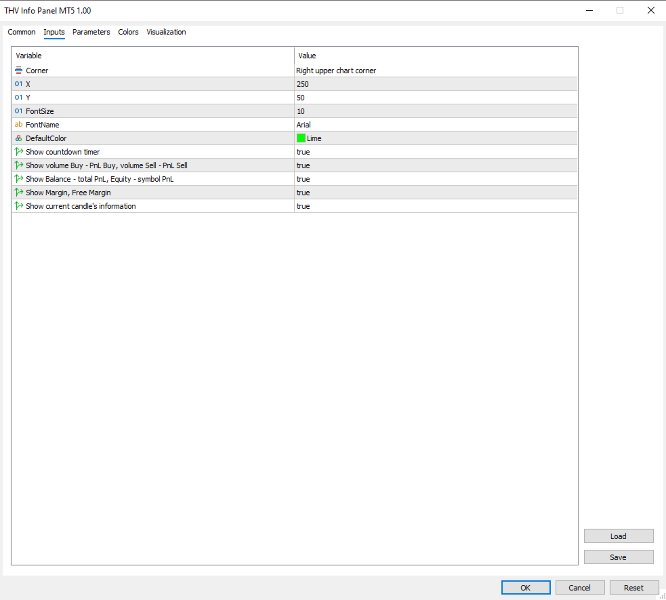Click the Lime color swatch for DefaultColor
The height and width of the screenshot is (600, 666).
point(301,138)
